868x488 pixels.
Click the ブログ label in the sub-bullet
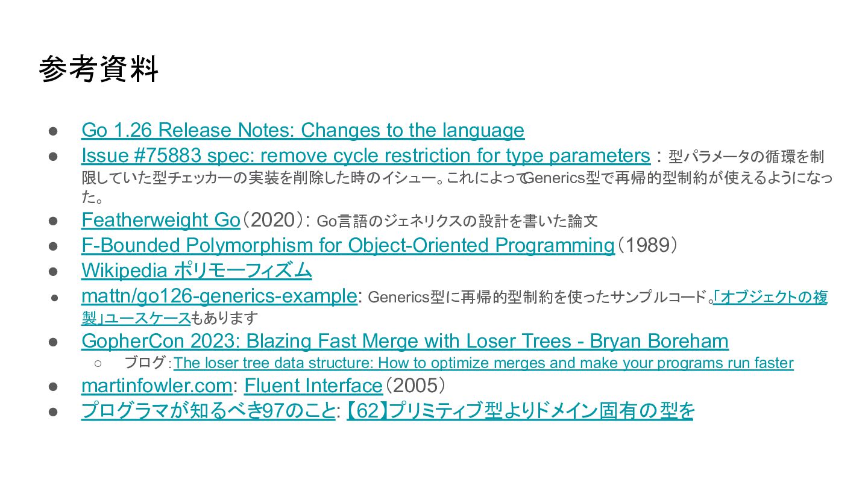pos(145,363)
